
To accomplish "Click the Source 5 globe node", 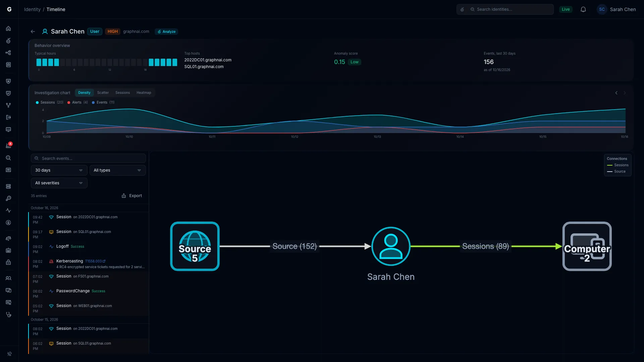I will click(x=195, y=246).
